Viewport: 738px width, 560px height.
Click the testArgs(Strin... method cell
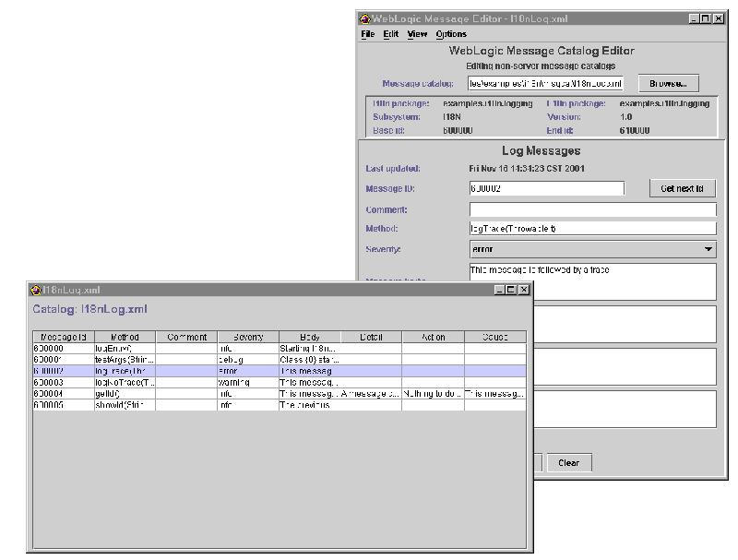[125, 360]
